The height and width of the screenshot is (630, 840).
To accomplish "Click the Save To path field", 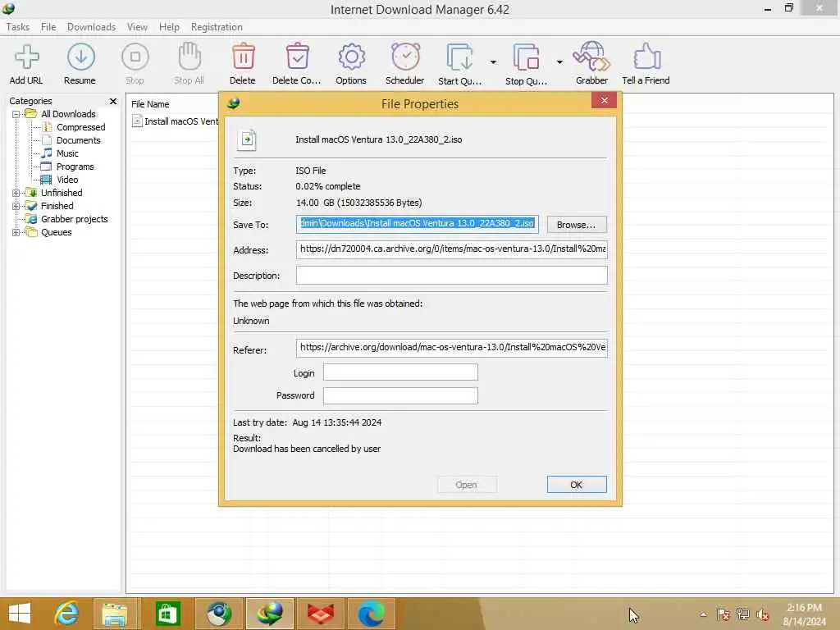I will [418, 224].
